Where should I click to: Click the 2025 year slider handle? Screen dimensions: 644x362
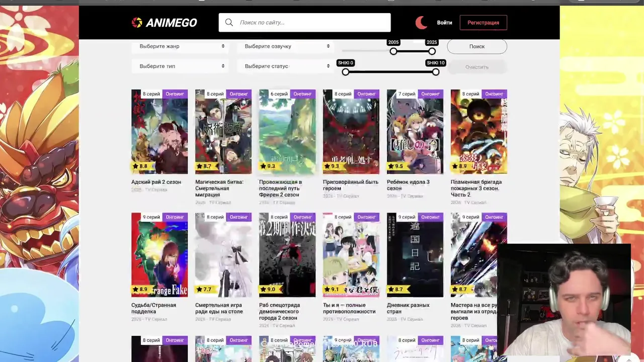[432, 51]
